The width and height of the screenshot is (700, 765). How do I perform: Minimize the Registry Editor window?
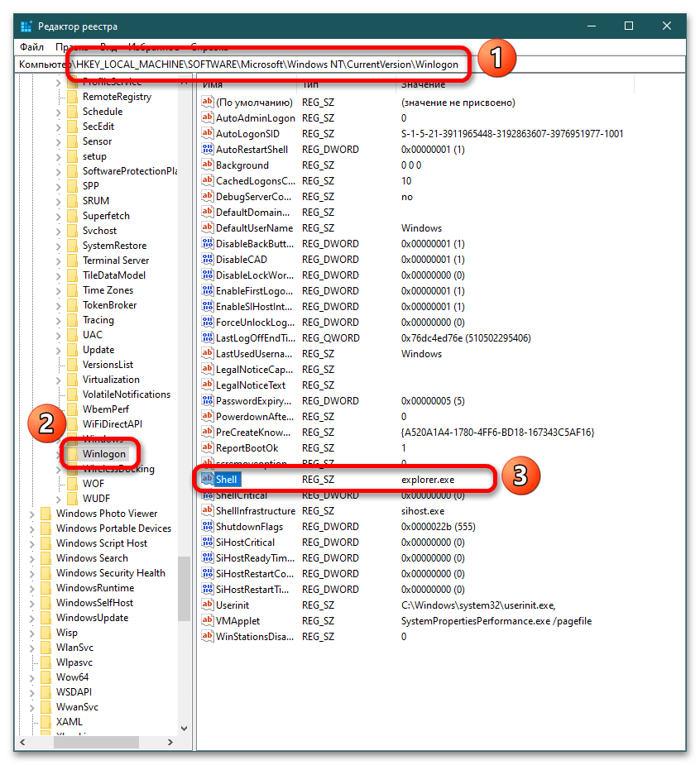pyautogui.click(x=591, y=26)
